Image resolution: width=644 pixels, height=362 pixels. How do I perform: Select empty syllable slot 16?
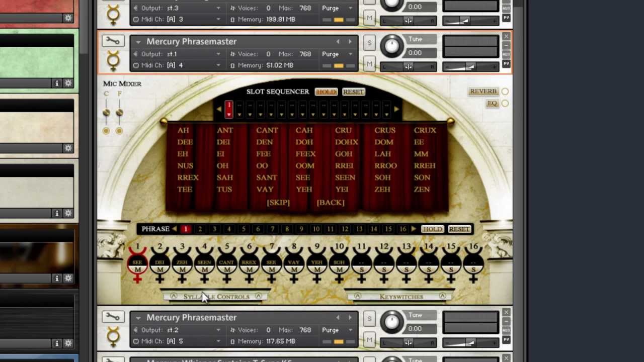(473, 263)
